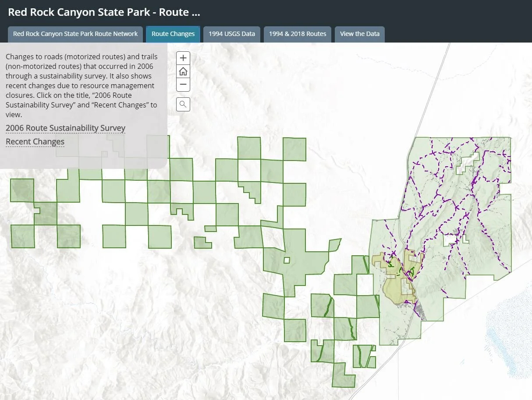Click the minus icon below the home button

click(x=183, y=85)
